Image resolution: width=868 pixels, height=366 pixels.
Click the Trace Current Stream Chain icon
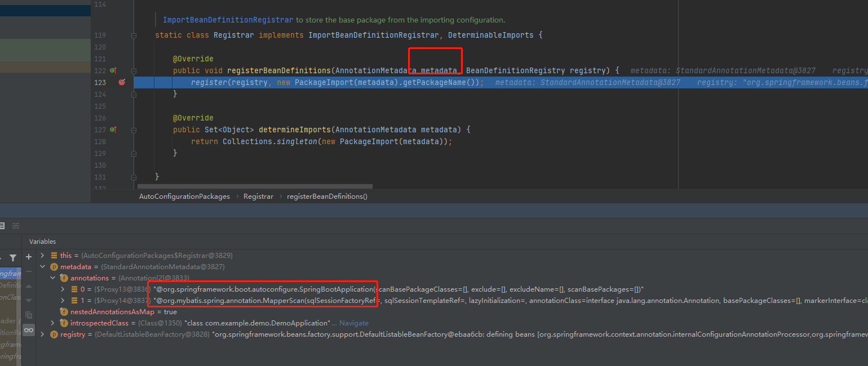point(16,226)
